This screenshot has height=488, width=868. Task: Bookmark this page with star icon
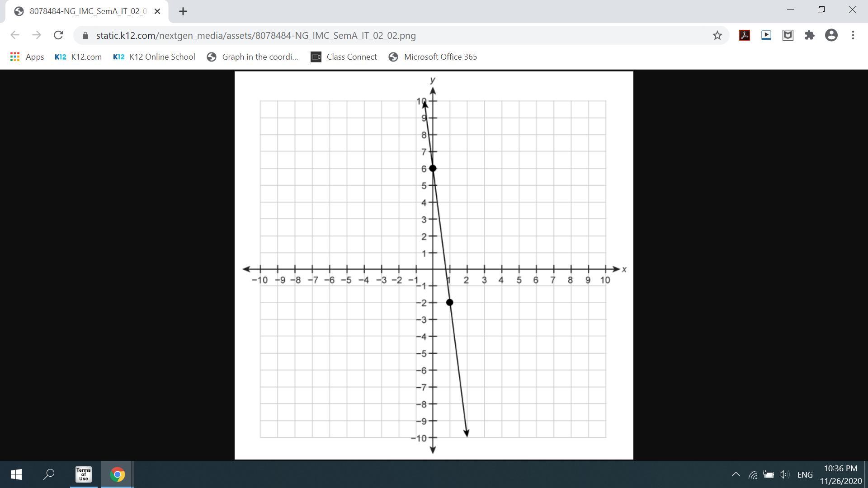(717, 35)
